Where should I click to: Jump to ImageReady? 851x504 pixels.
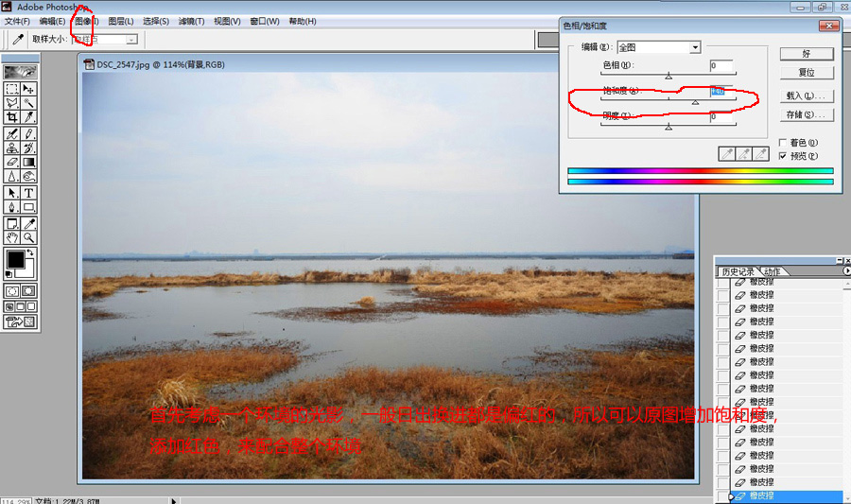pos(21,322)
